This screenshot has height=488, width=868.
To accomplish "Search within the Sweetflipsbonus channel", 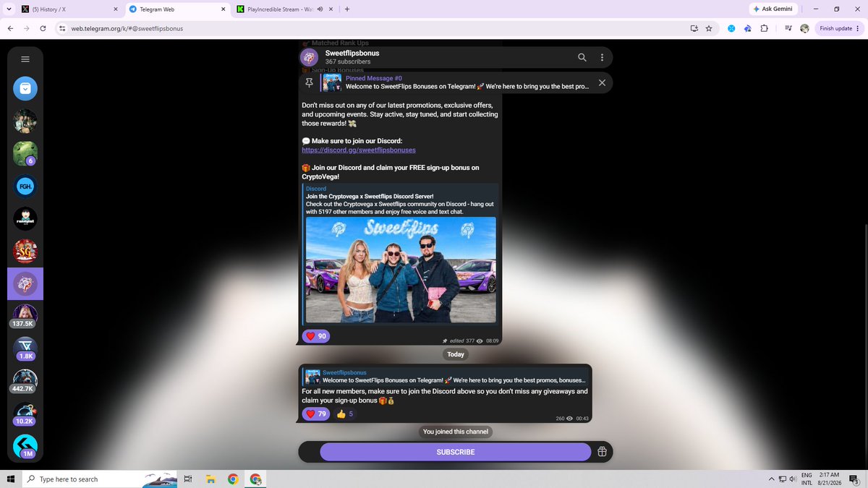I will click(582, 57).
